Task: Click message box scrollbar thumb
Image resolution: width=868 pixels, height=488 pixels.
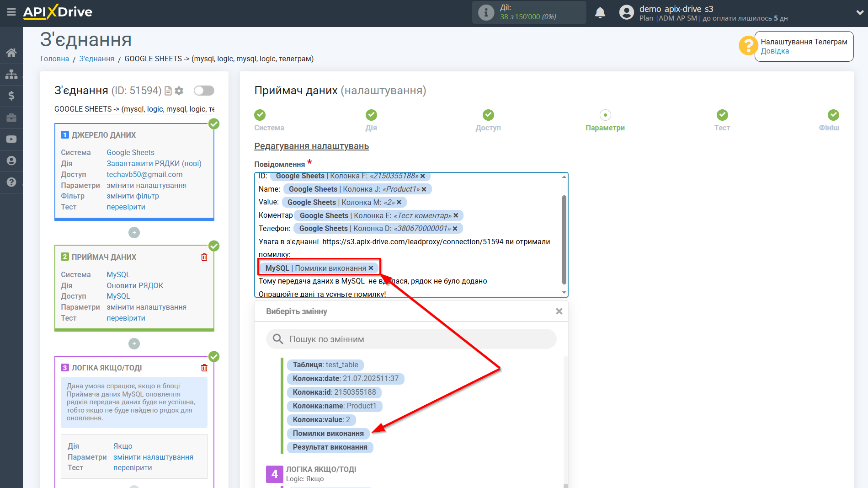Action: [x=564, y=240]
